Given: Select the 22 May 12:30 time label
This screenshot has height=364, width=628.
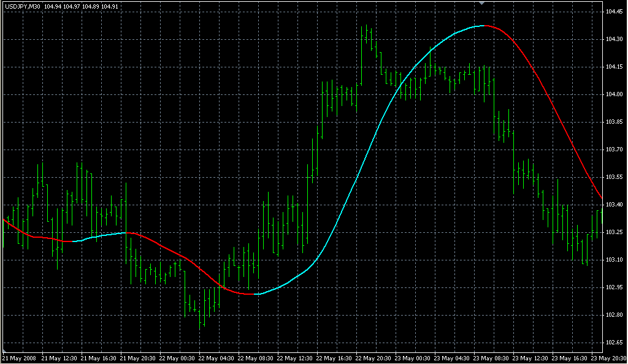Looking at the screenshot, I should coord(296,358).
